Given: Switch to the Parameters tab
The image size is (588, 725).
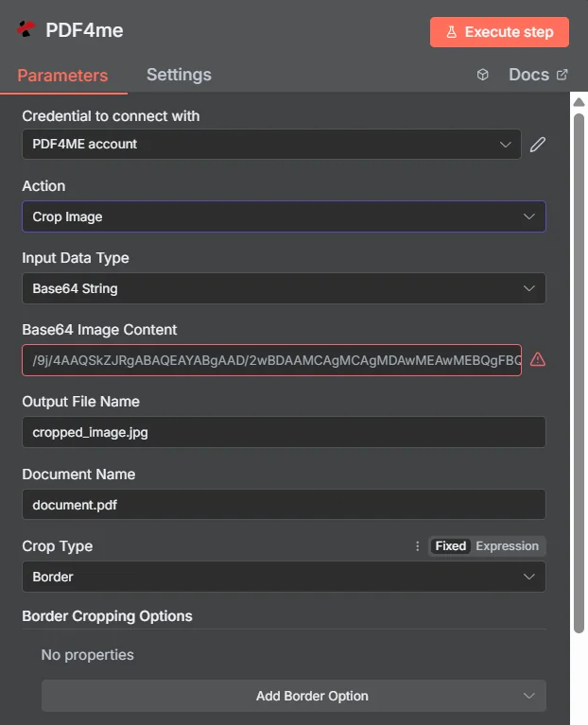Looking at the screenshot, I should [63, 76].
